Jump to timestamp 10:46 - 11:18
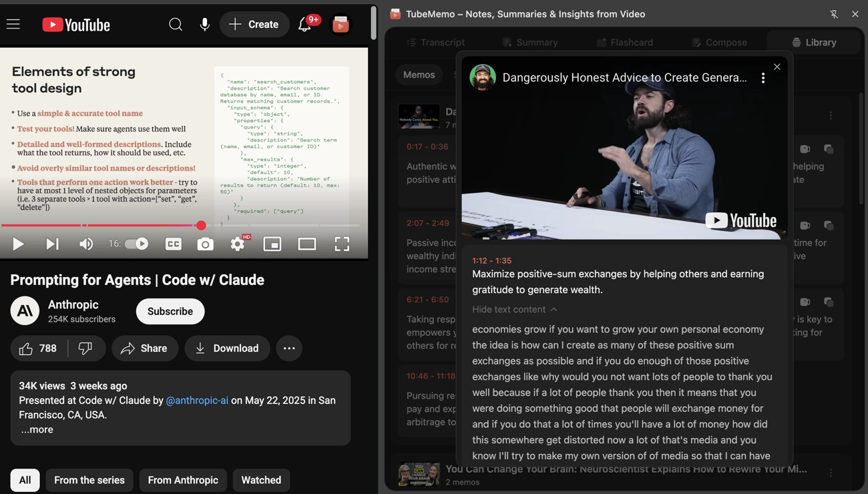This screenshot has width=868, height=494. 431,377
